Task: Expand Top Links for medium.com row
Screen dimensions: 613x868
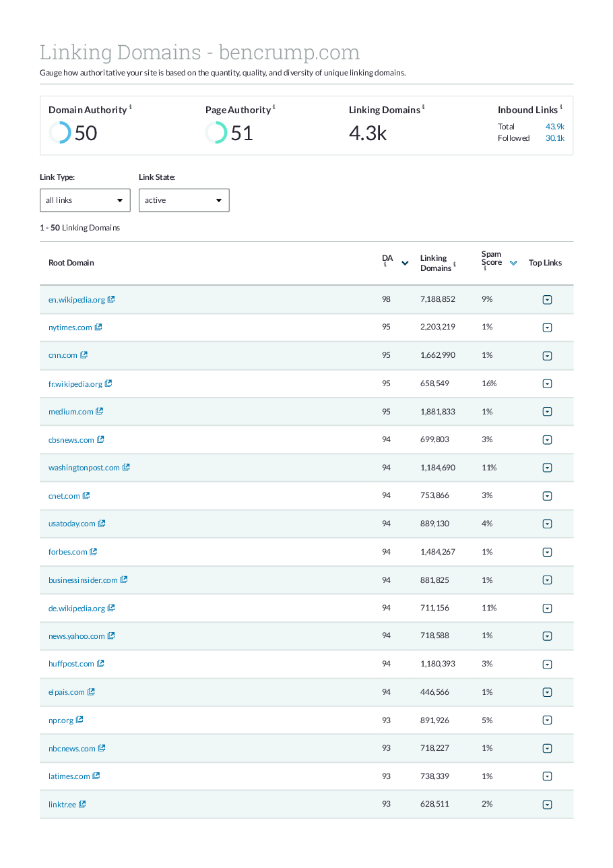Action: point(547,412)
